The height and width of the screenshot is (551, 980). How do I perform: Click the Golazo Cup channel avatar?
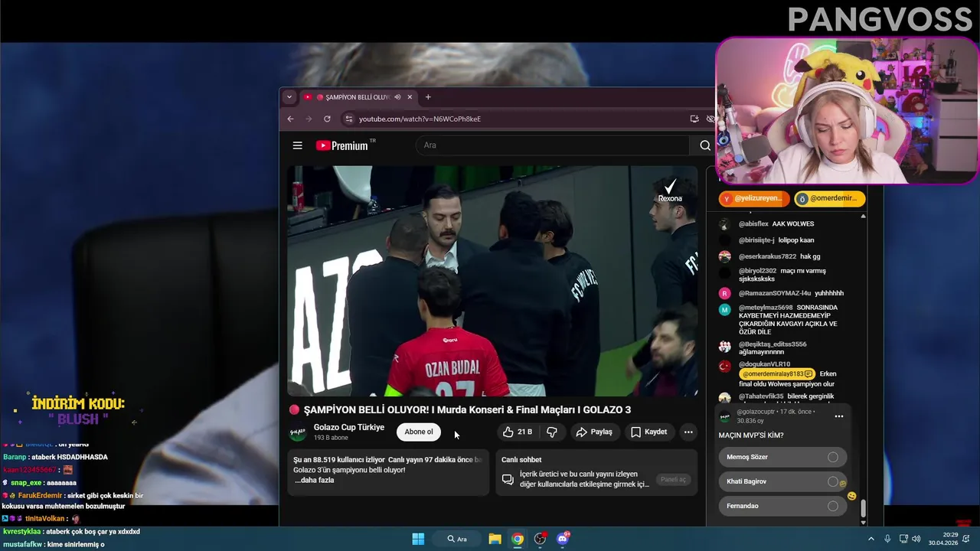pyautogui.click(x=298, y=432)
